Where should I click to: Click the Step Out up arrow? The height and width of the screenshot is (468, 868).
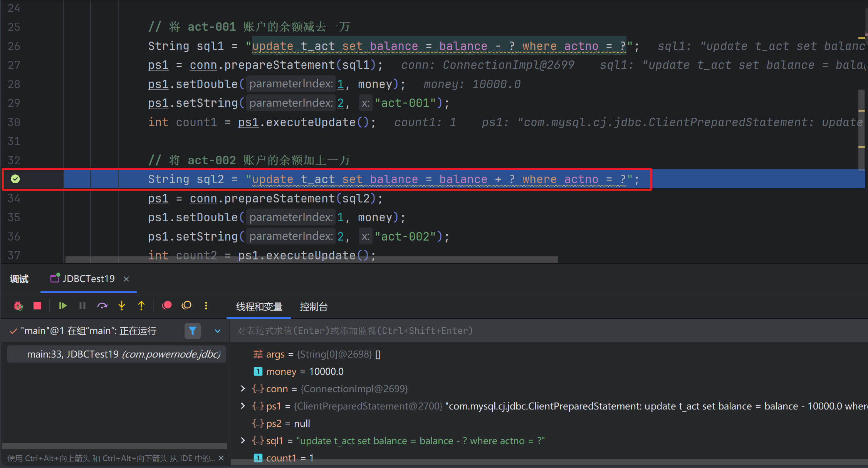point(141,306)
